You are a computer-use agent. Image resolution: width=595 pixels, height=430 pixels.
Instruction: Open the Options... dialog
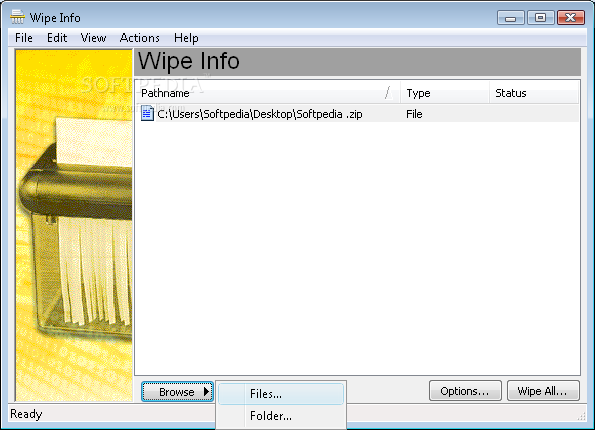click(465, 391)
